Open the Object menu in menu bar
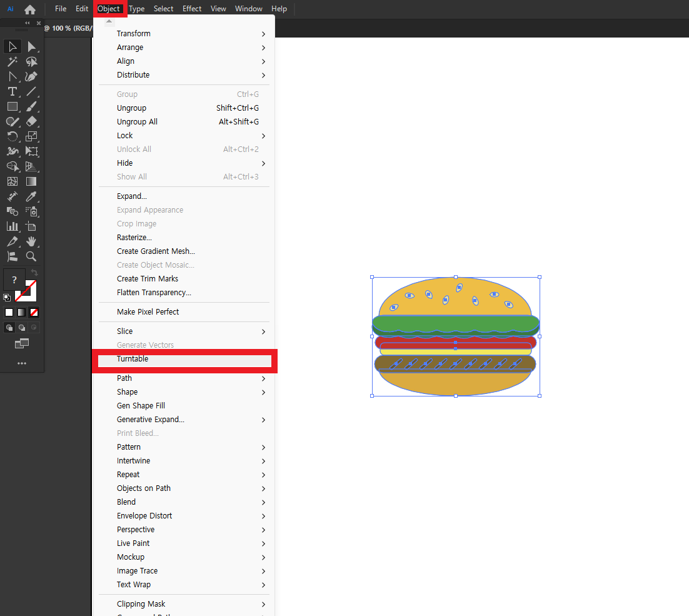 [109, 9]
